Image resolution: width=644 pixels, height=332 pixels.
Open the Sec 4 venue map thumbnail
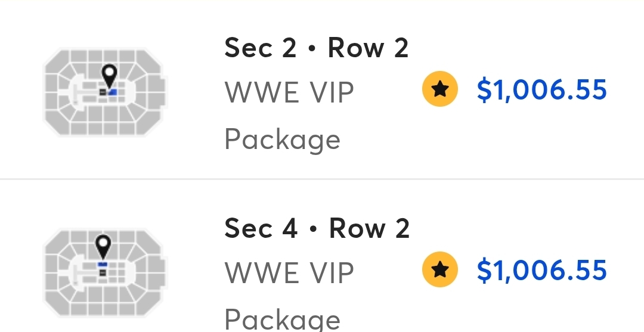105,272
